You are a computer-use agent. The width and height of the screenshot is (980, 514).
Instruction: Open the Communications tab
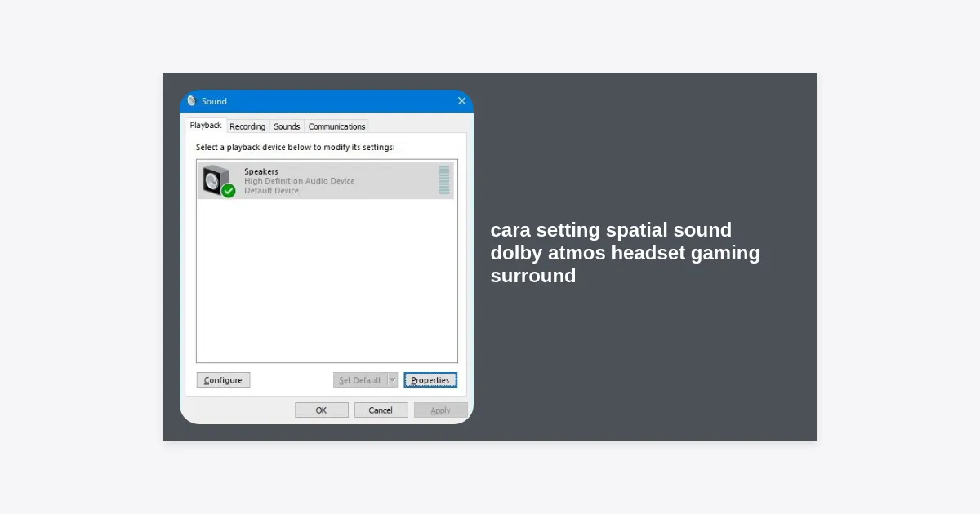coord(336,126)
